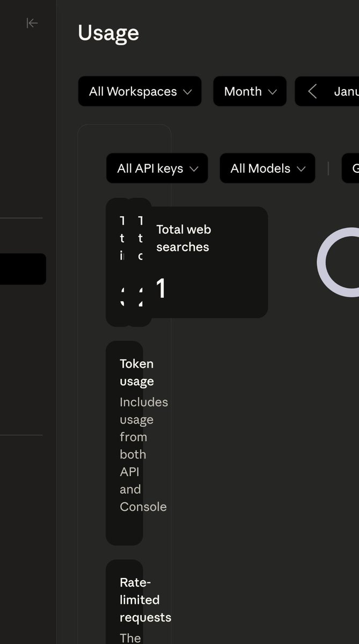This screenshot has width=359, height=644.
Task: Collapse the sidebar with the arrow icon
Action: point(32,23)
